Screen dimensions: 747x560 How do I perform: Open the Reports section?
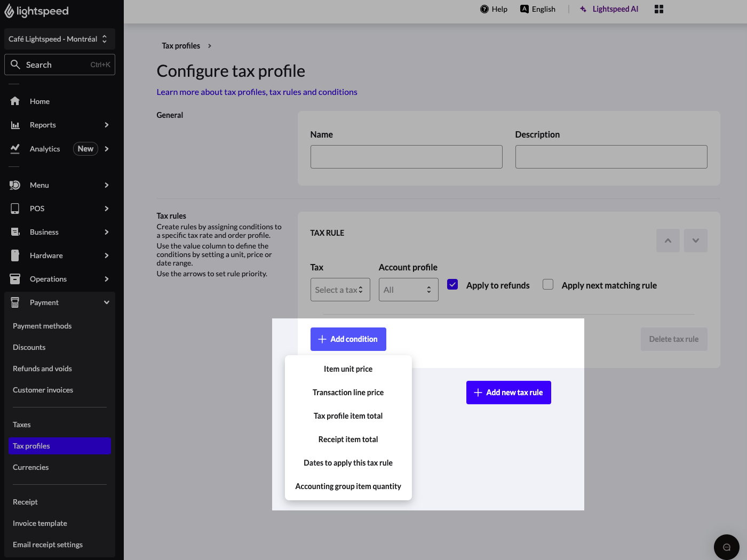pyautogui.click(x=43, y=125)
